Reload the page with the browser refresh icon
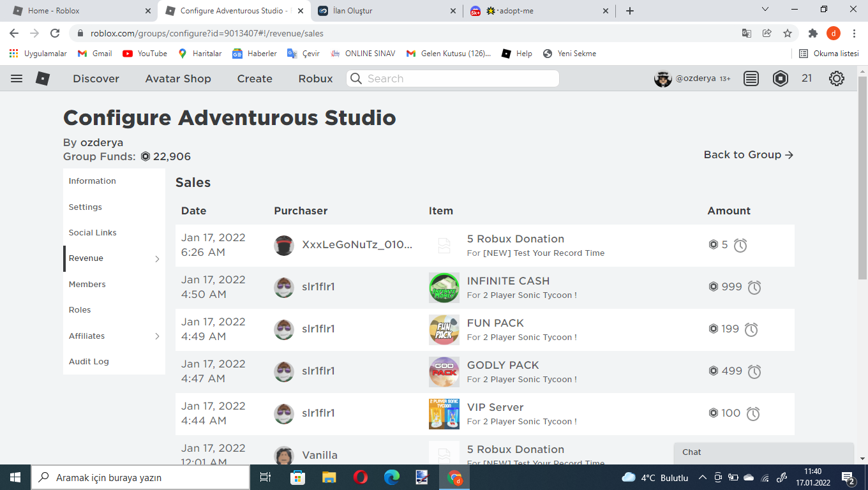 pyautogui.click(x=55, y=33)
